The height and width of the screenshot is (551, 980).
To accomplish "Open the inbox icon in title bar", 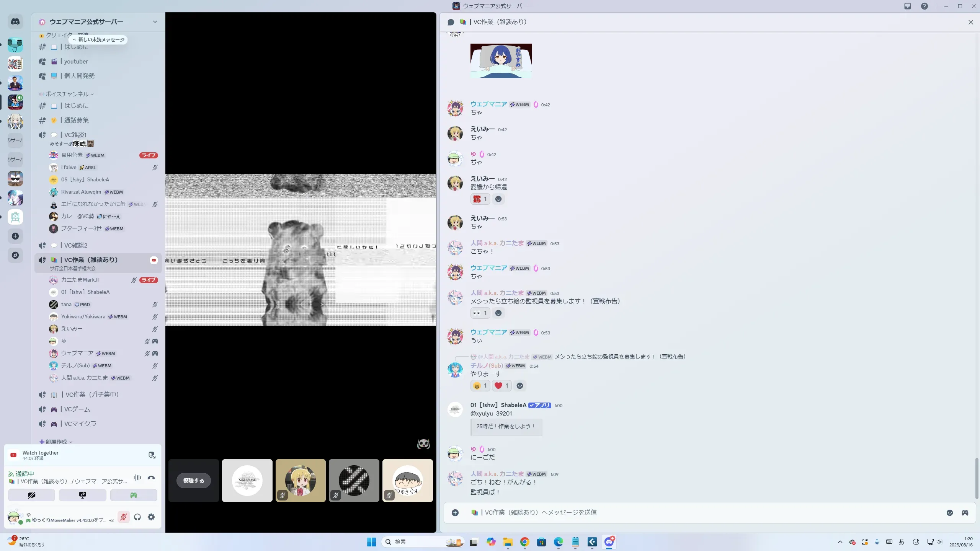I will click(x=907, y=6).
